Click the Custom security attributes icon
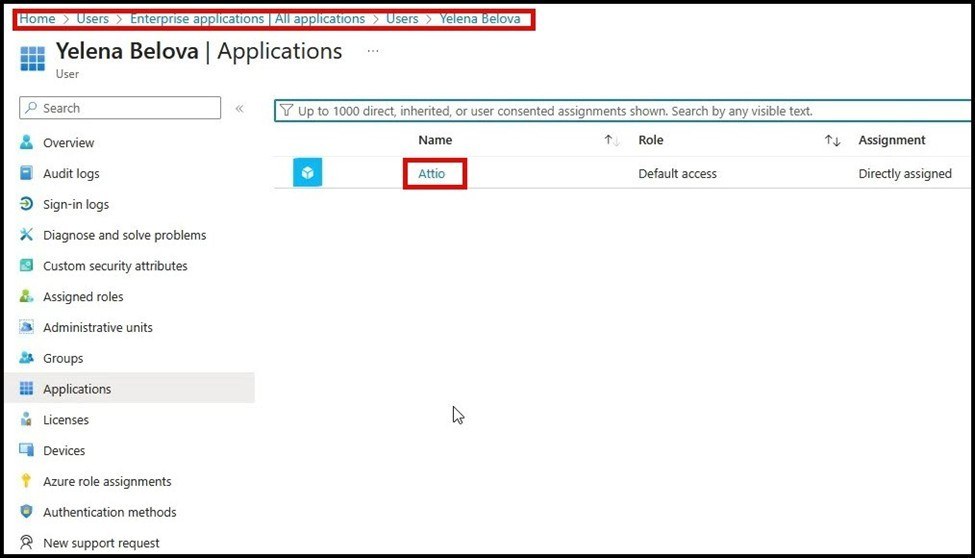This screenshot has height=558, width=975. [x=27, y=267]
